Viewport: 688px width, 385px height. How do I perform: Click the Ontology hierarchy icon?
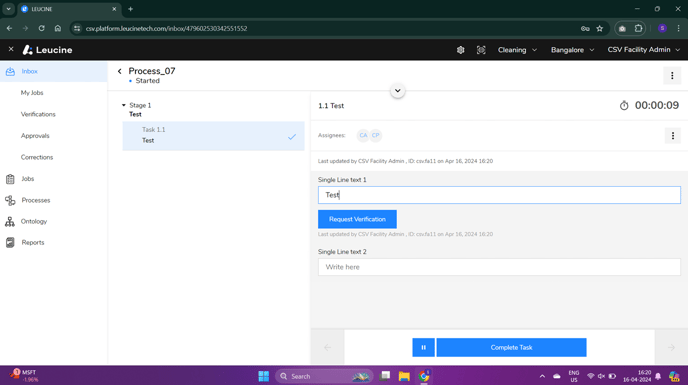(10, 222)
